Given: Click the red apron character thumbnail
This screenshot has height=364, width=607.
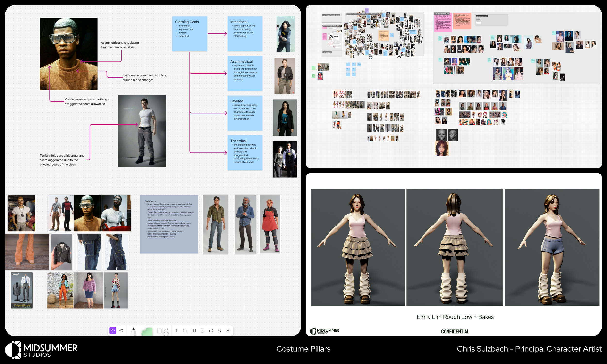Looking at the screenshot, I should [270, 224].
